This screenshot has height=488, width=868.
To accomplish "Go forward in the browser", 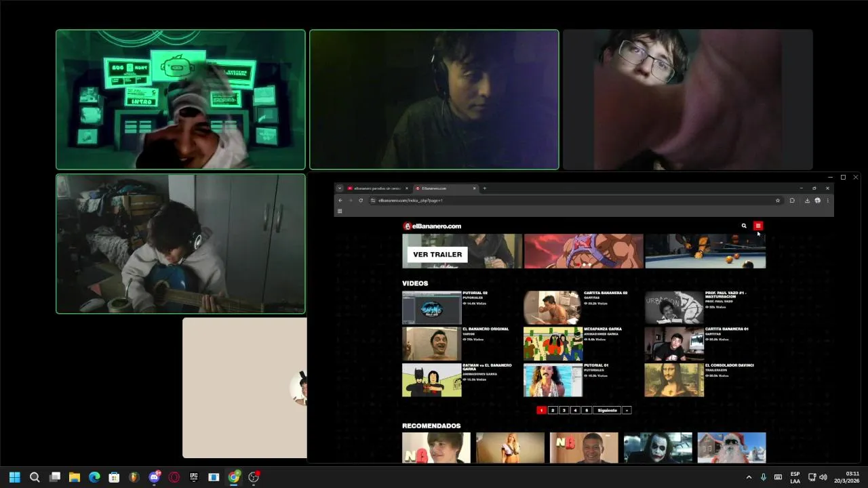I will 351,201.
